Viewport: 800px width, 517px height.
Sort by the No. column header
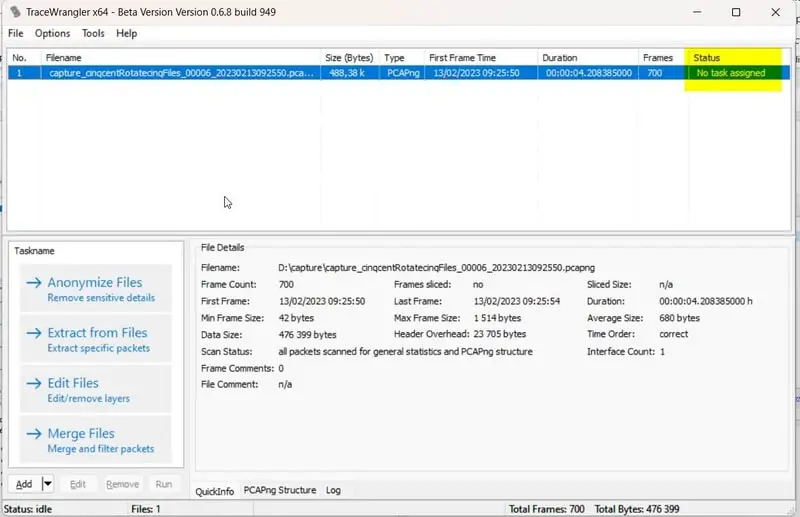24,58
